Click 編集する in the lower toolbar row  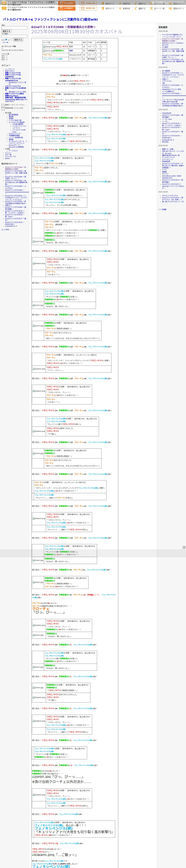click(140, 8)
